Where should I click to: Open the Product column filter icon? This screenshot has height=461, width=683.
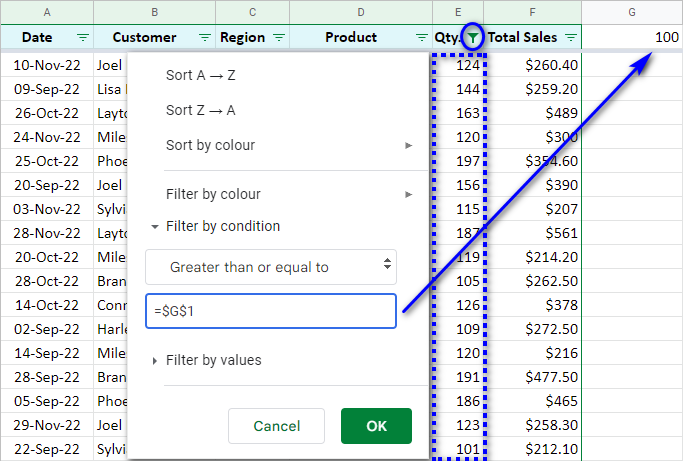421,37
